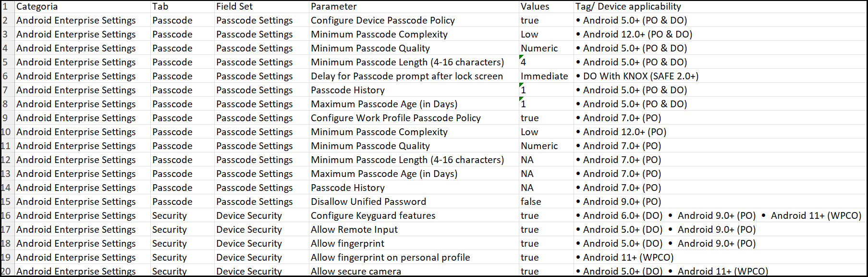Select the Android 12.0+ (PO & DO) cell
868x277 pixels.
(721, 34)
